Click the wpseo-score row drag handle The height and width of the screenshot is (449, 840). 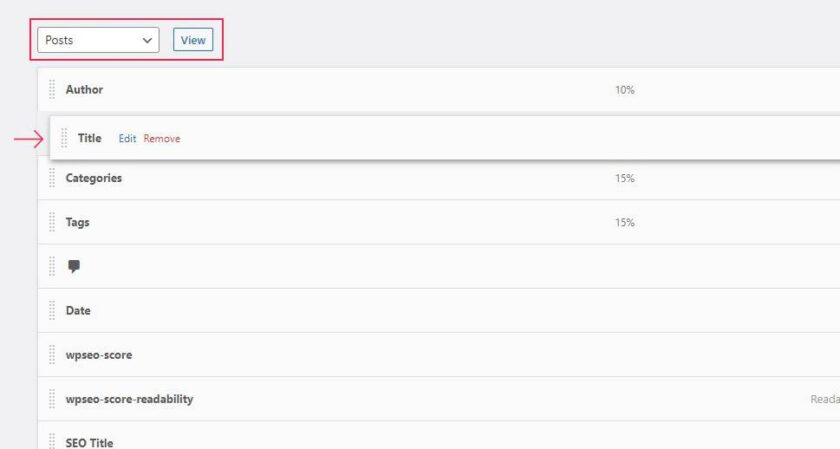coord(52,355)
